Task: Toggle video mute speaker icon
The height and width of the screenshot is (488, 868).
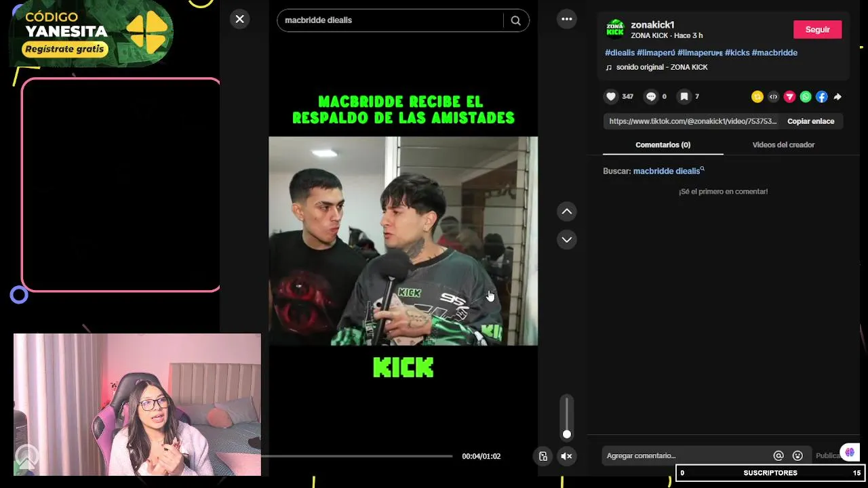Action: [567, 456]
